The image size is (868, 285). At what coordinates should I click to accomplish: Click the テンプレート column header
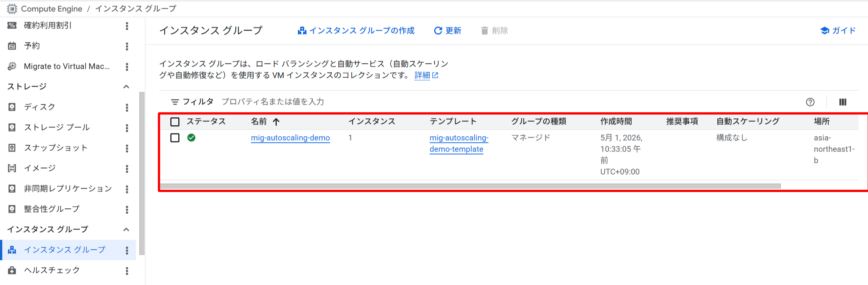pos(453,121)
